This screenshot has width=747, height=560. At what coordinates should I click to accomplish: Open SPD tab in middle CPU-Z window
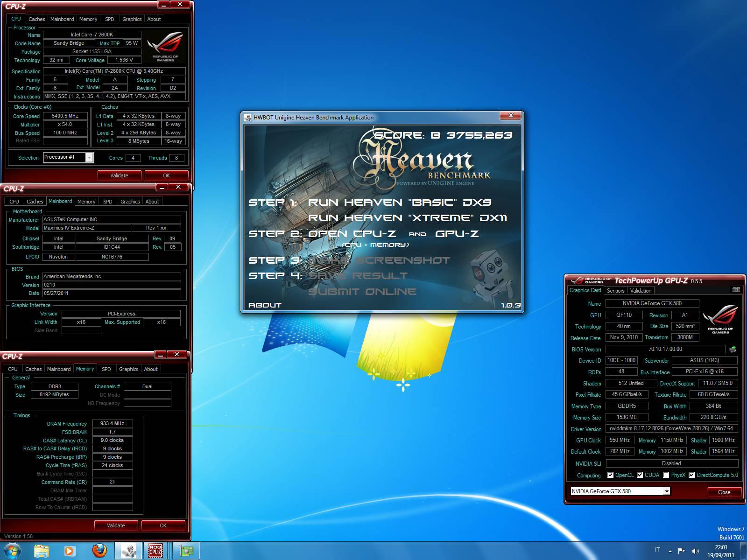coord(107,202)
